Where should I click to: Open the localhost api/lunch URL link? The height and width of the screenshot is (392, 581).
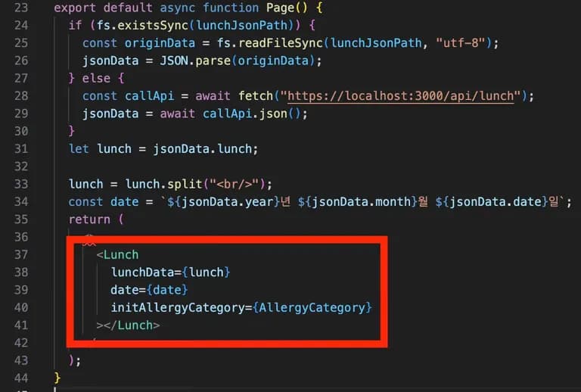[x=400, y=96]
